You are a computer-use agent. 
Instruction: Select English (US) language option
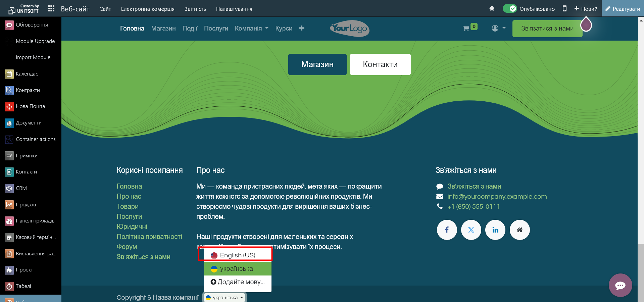click(x=237, y=255)
